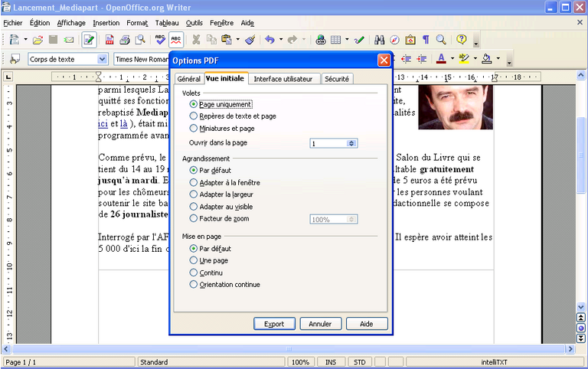Click the Export button
Viewport: 588px width, 369px height.
[274, 324]
